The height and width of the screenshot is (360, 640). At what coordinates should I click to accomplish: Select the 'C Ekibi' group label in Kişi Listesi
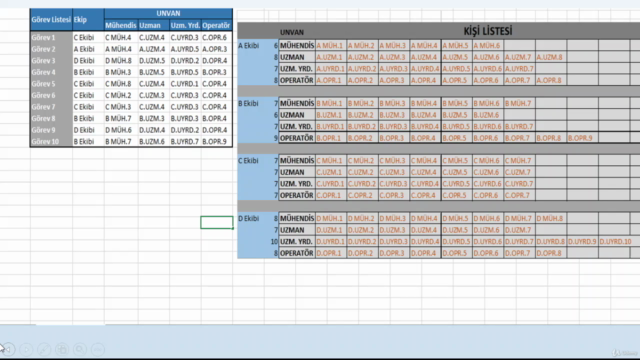[x=249, y=161]
